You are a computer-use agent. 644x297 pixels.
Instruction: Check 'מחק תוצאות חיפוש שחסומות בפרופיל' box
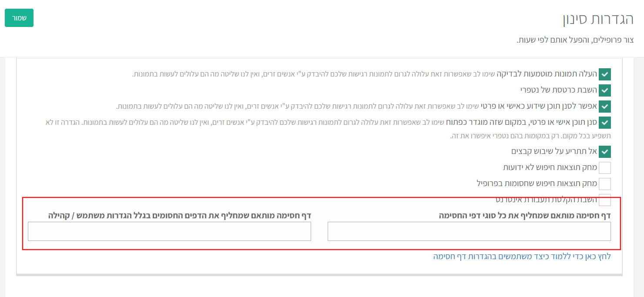coord(605,184)
